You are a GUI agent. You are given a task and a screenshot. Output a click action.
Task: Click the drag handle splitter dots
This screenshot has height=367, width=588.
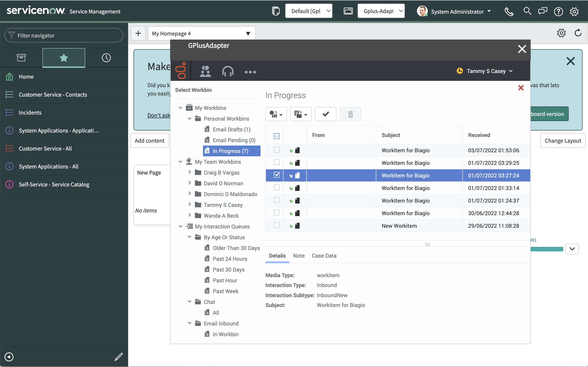428,244
